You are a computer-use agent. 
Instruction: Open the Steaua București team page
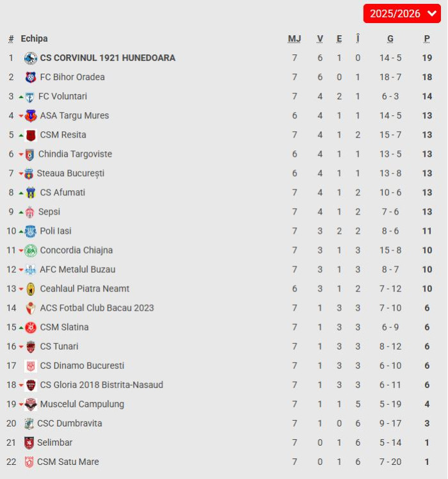[70, 174]
